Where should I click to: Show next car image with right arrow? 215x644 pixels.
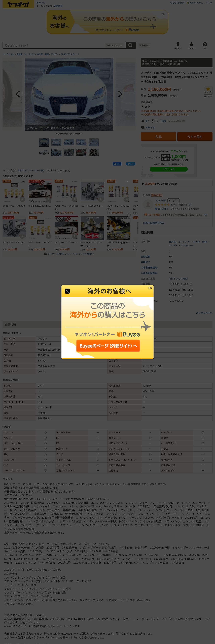pos(120,94)
